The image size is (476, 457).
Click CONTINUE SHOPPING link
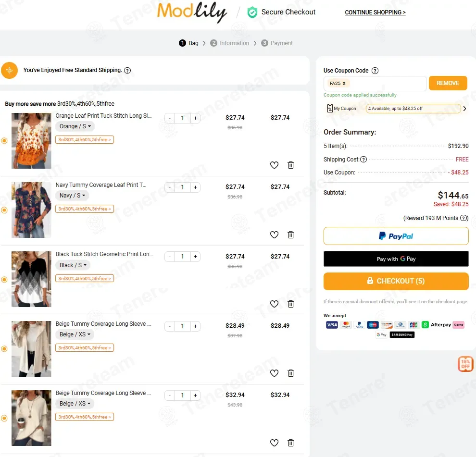pyautogui.click(x=375, y=12)
